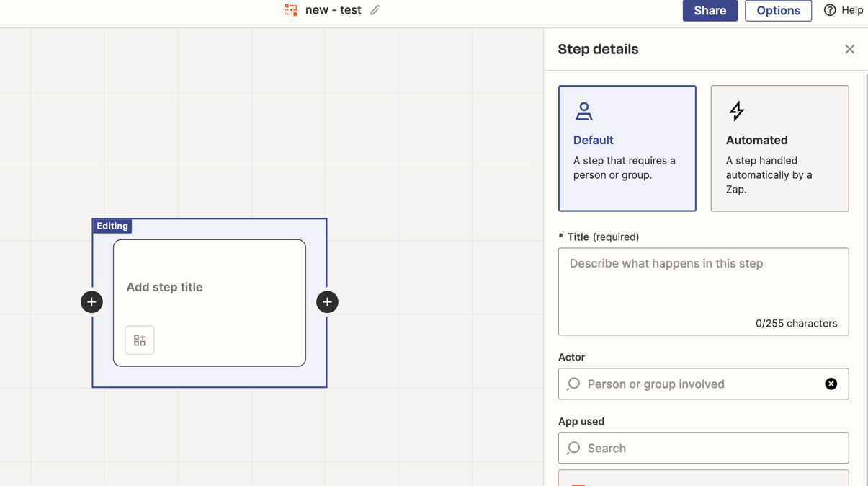Click the magnifier icon in App used search
Image resolution: width=868 pixels, height=486 pixels.
coord(573,448)
